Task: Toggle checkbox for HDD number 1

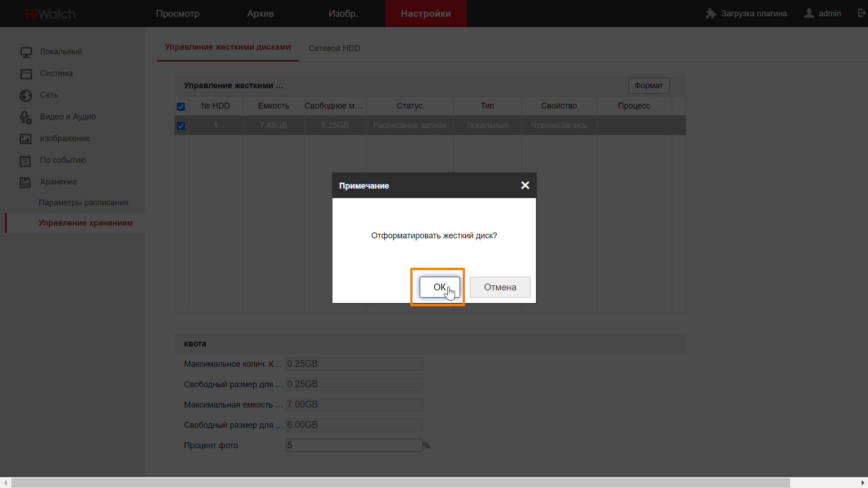Action: [x=181, y=126]
